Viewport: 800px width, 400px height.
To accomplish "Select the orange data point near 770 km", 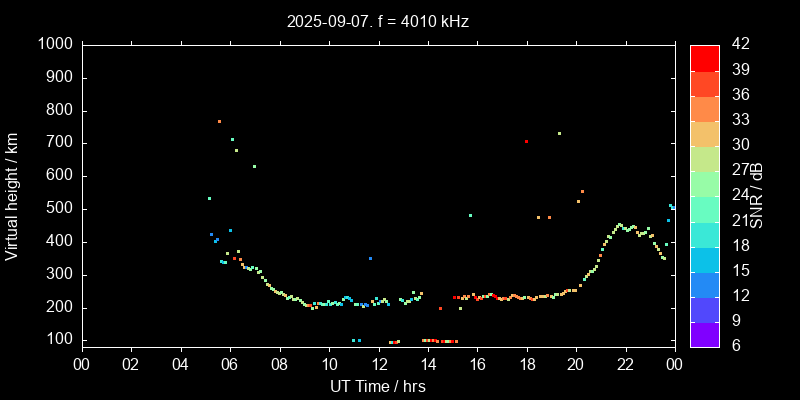I will click(219, 122).
